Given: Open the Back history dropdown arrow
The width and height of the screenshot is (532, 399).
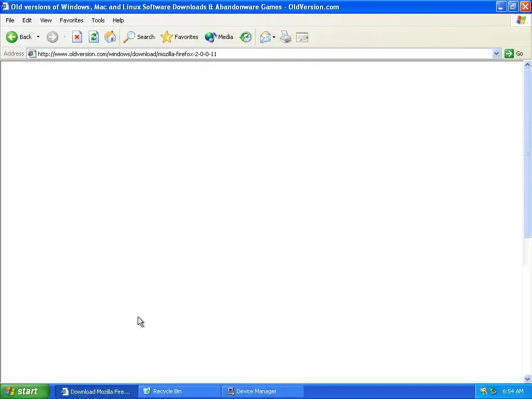Looking at the screenshot, I should pos(38,37).
